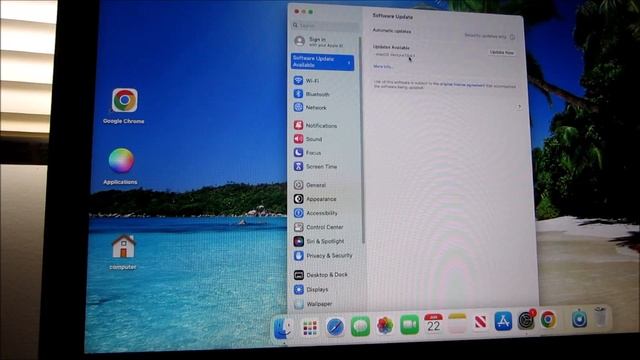
Task: Select the Software Update Available sidebar item
Action: tap(322, 62)
